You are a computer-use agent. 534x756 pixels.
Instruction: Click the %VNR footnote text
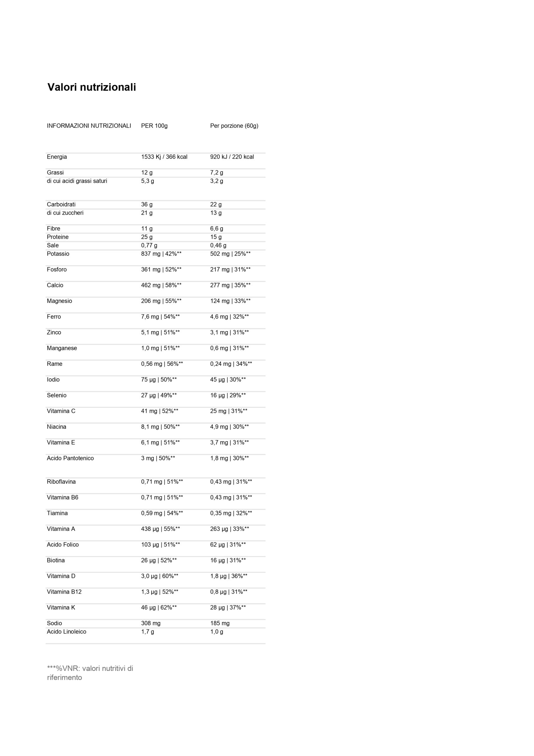[90, 673]
